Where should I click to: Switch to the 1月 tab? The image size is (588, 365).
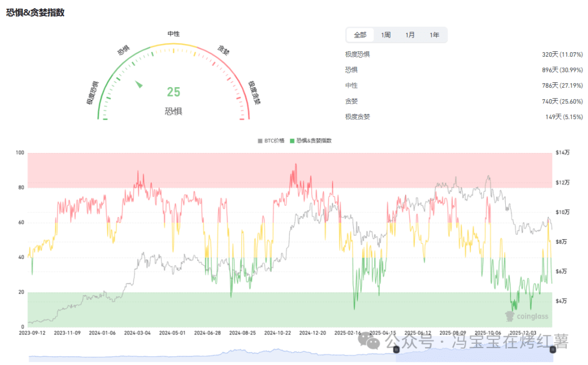[410, 35]
